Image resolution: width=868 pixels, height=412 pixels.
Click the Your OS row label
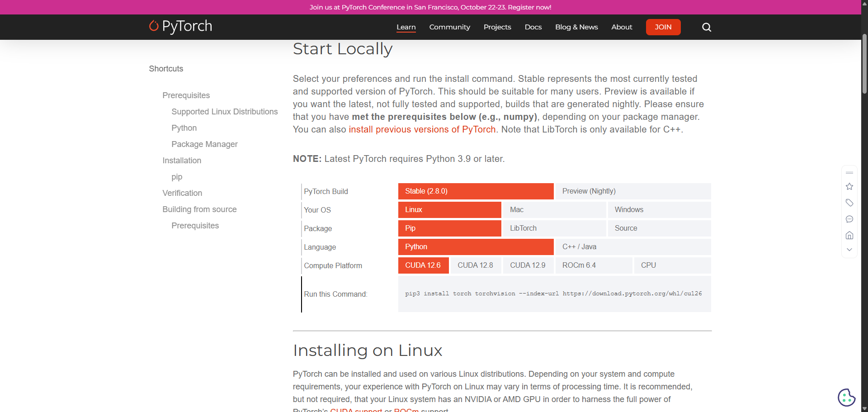pos(317,210)
